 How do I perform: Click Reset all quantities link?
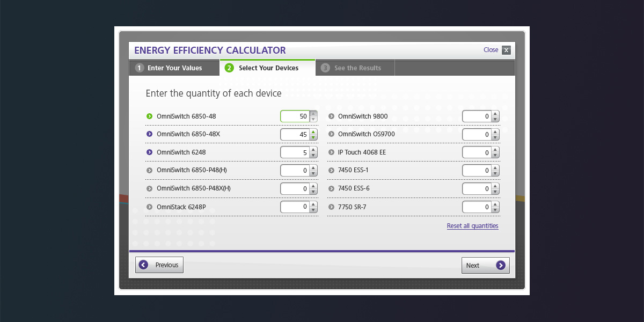[472, 226]
